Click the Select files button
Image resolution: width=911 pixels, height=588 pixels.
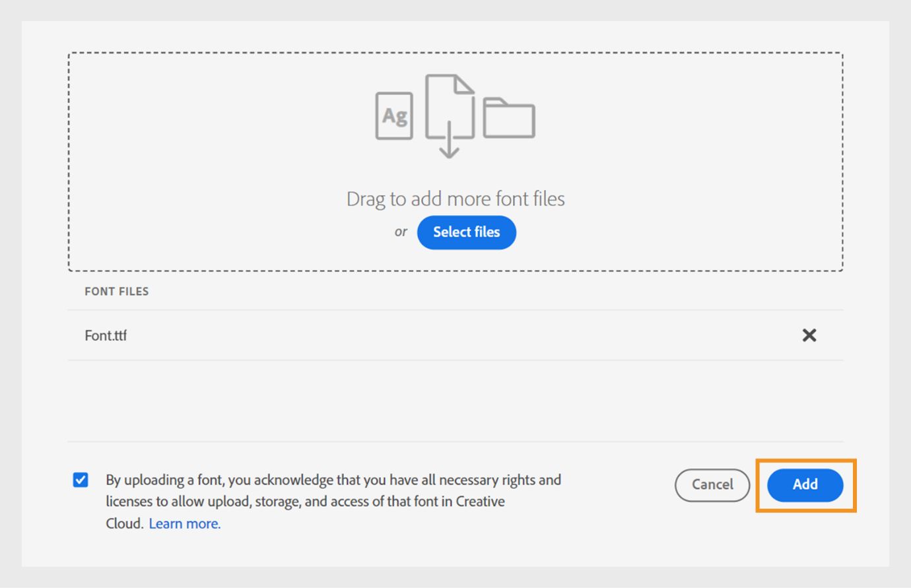coord(466,232)
